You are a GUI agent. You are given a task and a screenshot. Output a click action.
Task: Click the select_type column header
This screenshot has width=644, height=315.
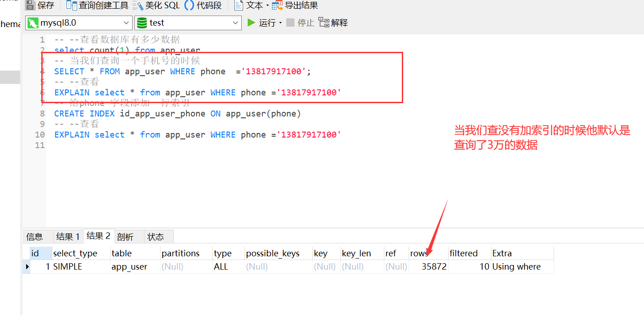tap(81, 253)
